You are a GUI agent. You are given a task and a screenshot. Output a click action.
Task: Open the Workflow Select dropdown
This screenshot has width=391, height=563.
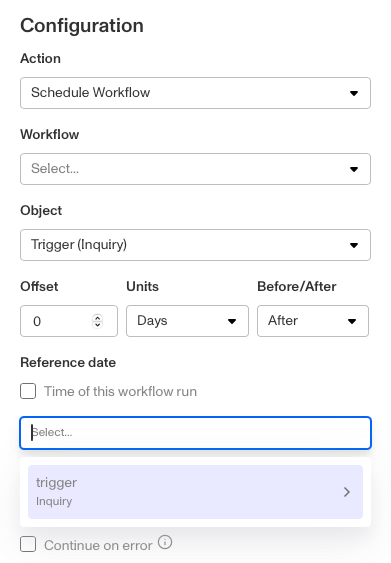(195, 169)
